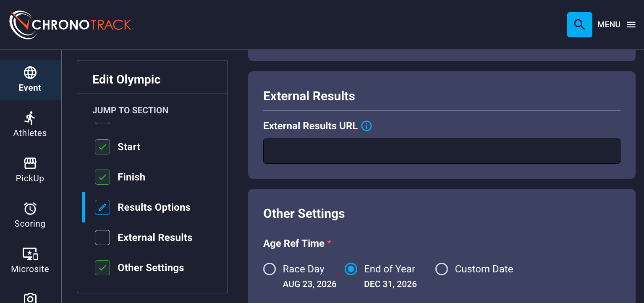
Task: Jump to the Start section
Action: pos(129,147)
